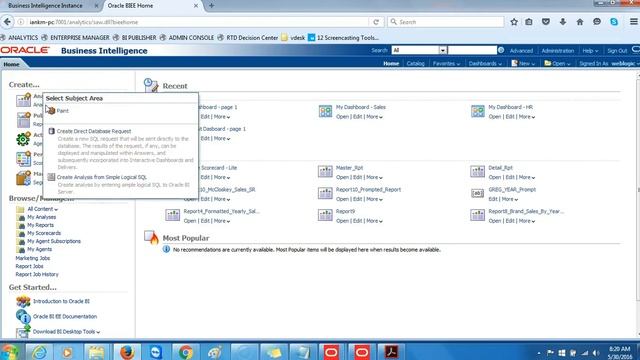The image size is (640, 360).
Task: Open Internet Explorer from the taskbar
Action: point(40,352)
